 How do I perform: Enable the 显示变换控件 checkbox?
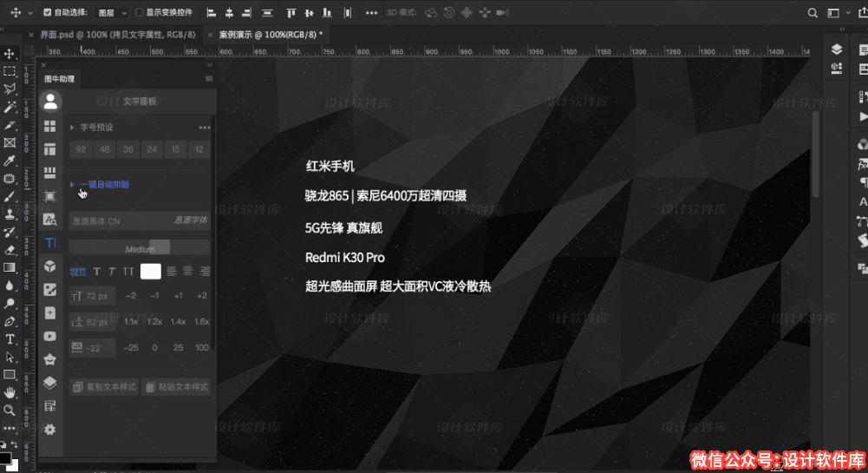point(139,12)
